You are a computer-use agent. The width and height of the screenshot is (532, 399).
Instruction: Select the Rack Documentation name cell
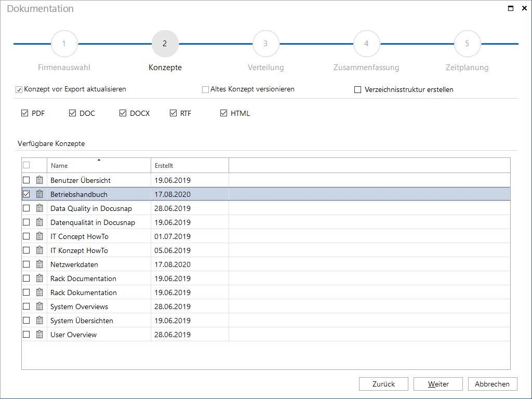[x=99, y=278]
